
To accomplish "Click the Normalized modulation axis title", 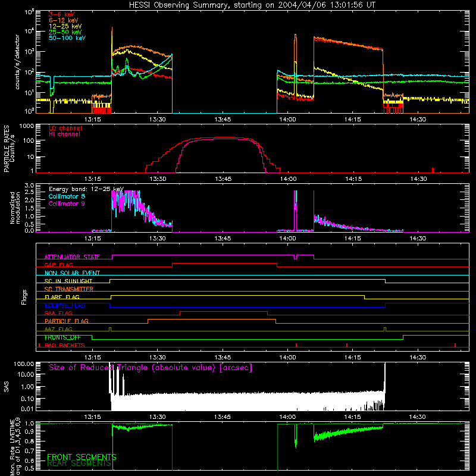I will click(15, 208).
